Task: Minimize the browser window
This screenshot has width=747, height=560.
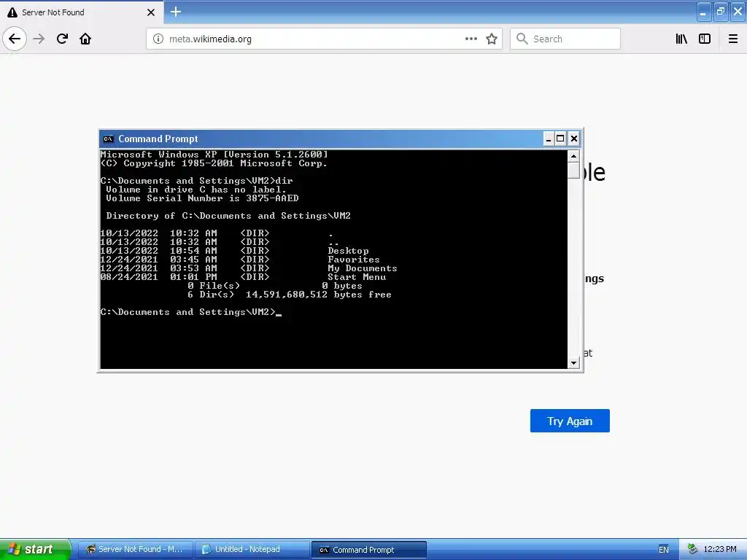Action: pos(703,12)
